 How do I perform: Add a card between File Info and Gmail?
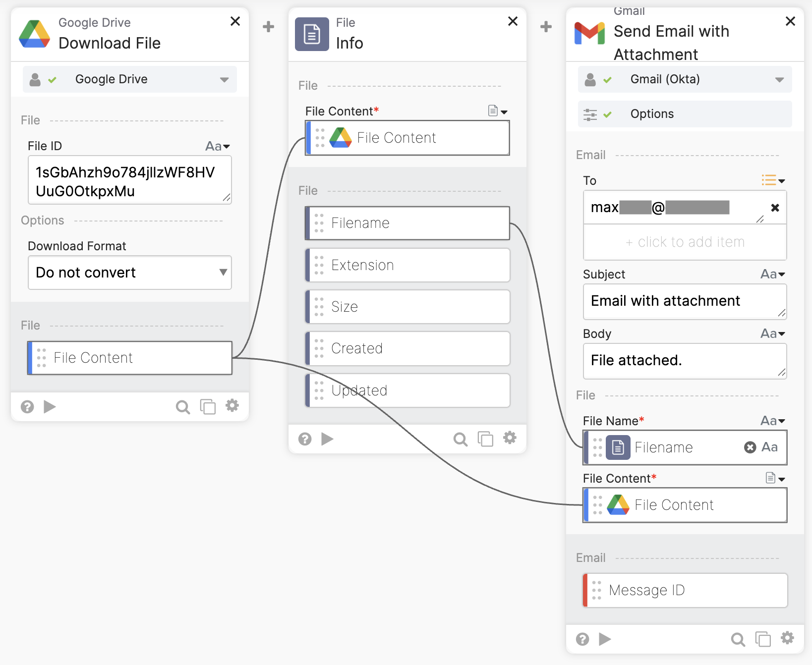(546, 26)
